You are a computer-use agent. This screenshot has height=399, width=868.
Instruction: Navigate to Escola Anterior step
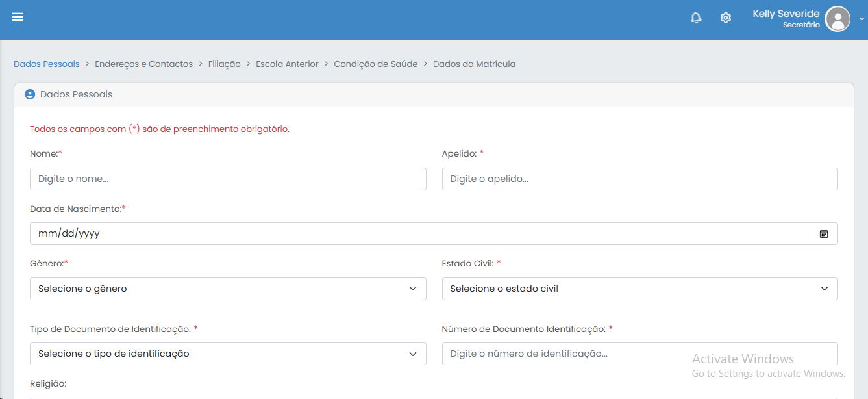[x=287, y=64]
